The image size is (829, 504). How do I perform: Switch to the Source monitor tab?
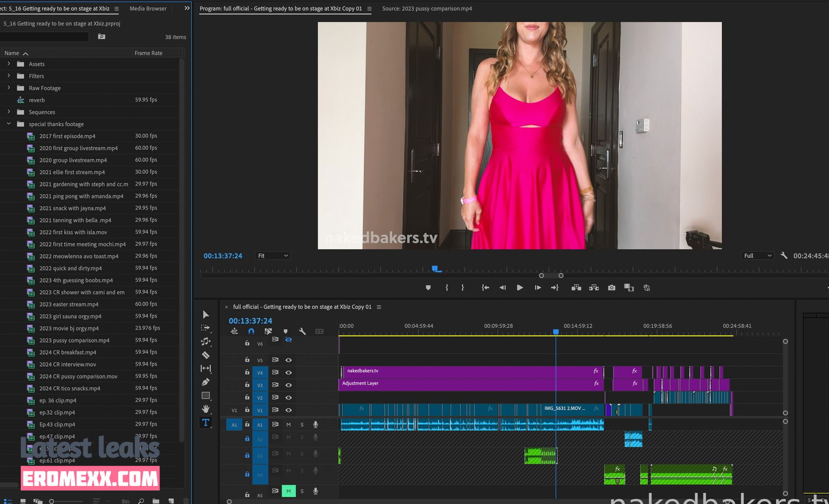pos(427,8)
